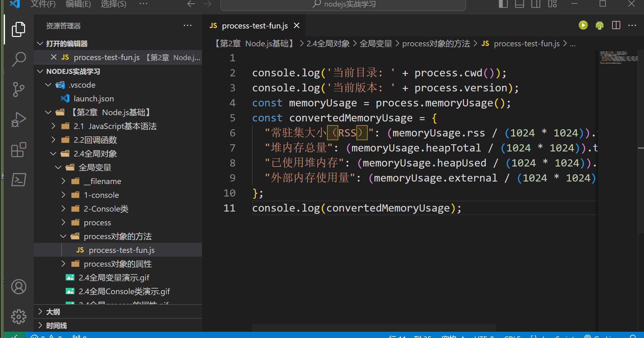
Task: Open the Search view in activity bar
Action: point(18,59)
